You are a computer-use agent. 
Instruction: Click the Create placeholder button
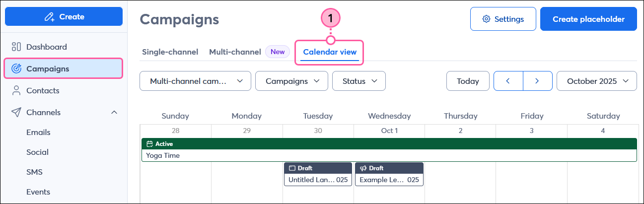pyautogui.click(x=588, y=19)
